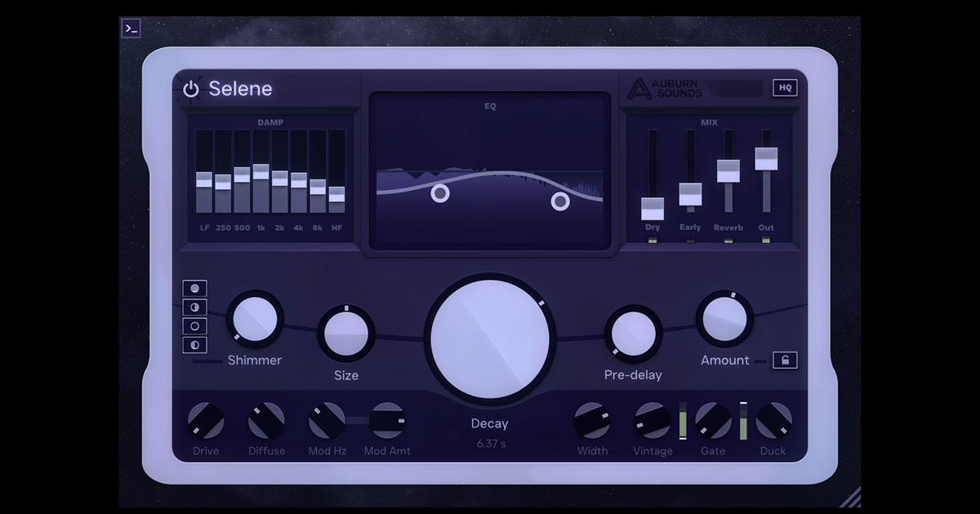Viewport: 980px width, 514px height.
Task: Select the new moon shimmer mode icon
Action: coord(196,324)
